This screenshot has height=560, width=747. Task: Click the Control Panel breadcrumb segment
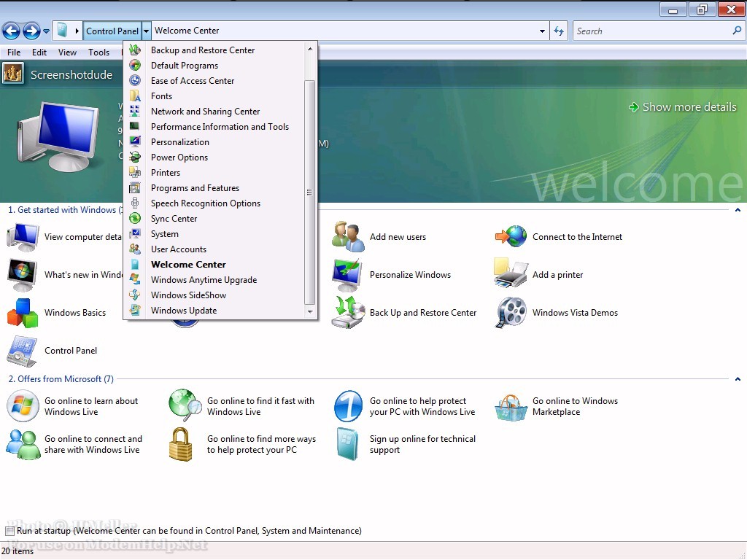pyautogui.click(x=112, y=31)
